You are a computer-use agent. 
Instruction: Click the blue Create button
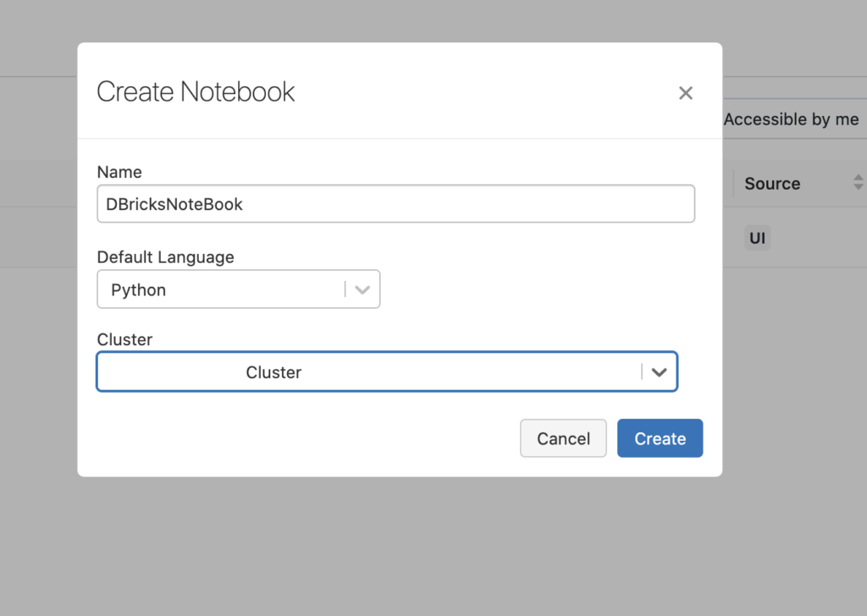click(x=660, y=438)
